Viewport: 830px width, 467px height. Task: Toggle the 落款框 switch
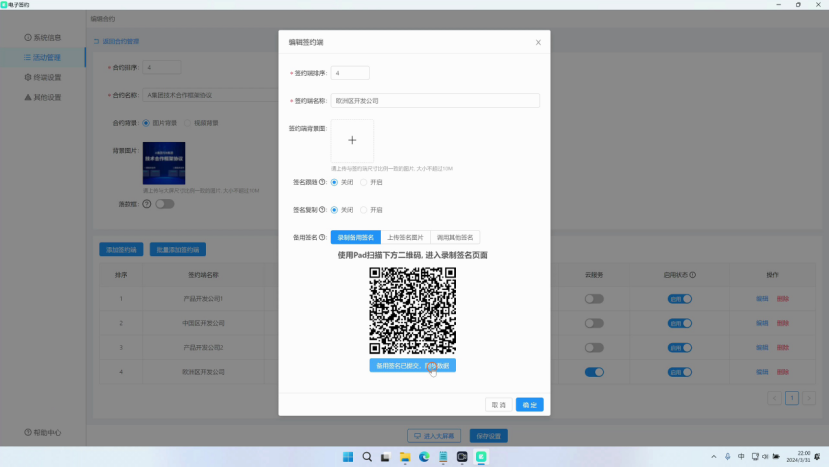[x=165, y=204]
